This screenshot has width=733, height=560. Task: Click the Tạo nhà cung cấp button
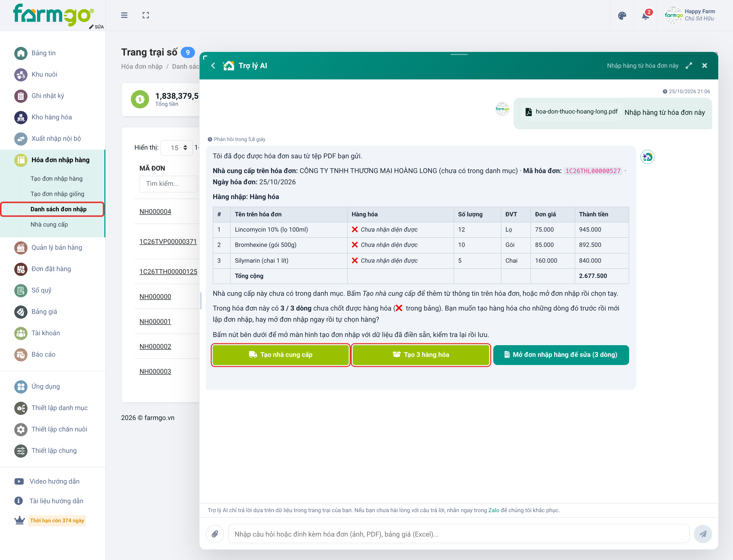(x=281, y=355)
